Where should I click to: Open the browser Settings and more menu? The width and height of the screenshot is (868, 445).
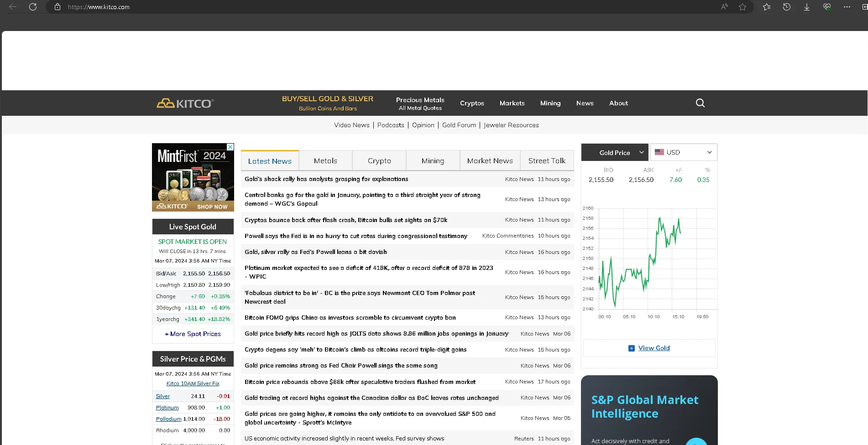pos(847,7)
